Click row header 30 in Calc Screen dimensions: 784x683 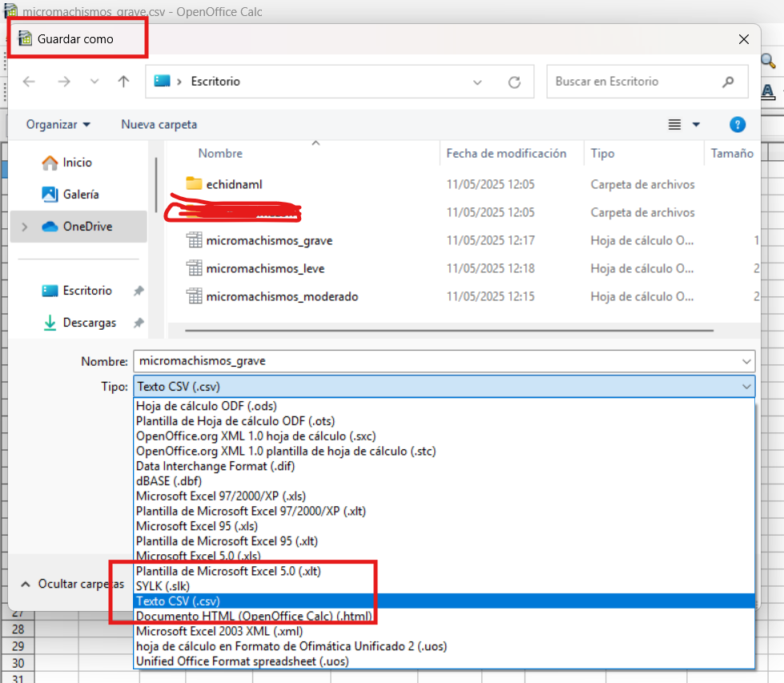18,663
